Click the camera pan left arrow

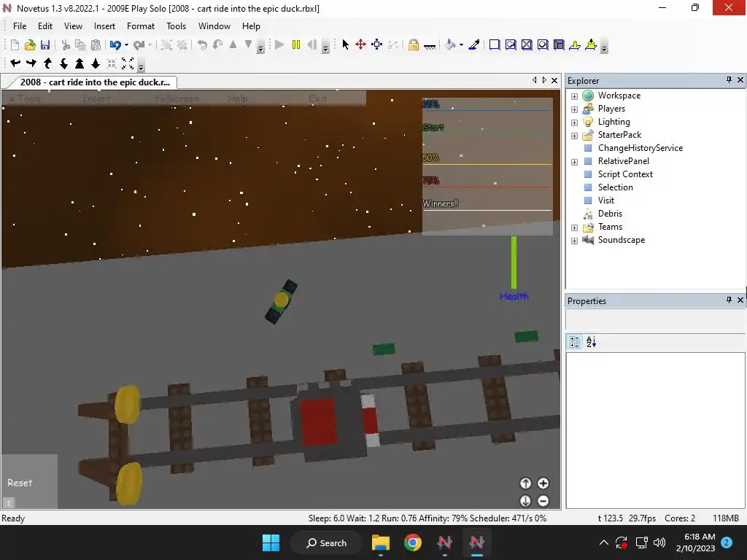[15, 63]
